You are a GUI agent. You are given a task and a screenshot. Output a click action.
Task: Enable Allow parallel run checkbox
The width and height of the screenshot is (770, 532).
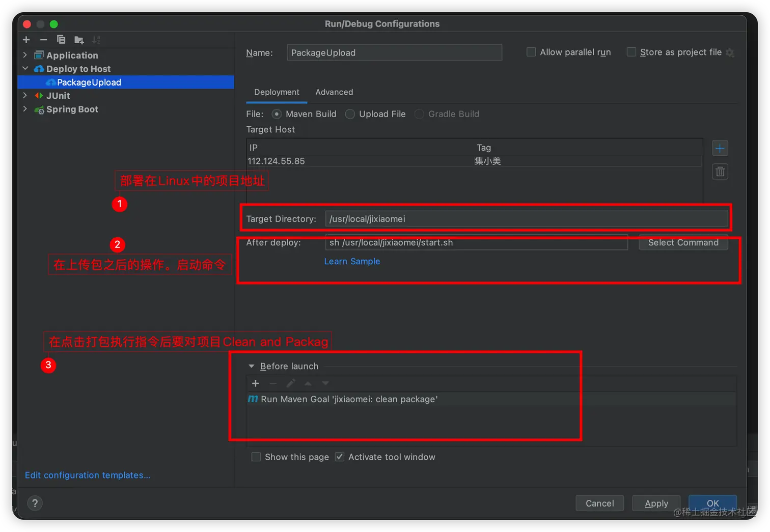click(531, 52)
